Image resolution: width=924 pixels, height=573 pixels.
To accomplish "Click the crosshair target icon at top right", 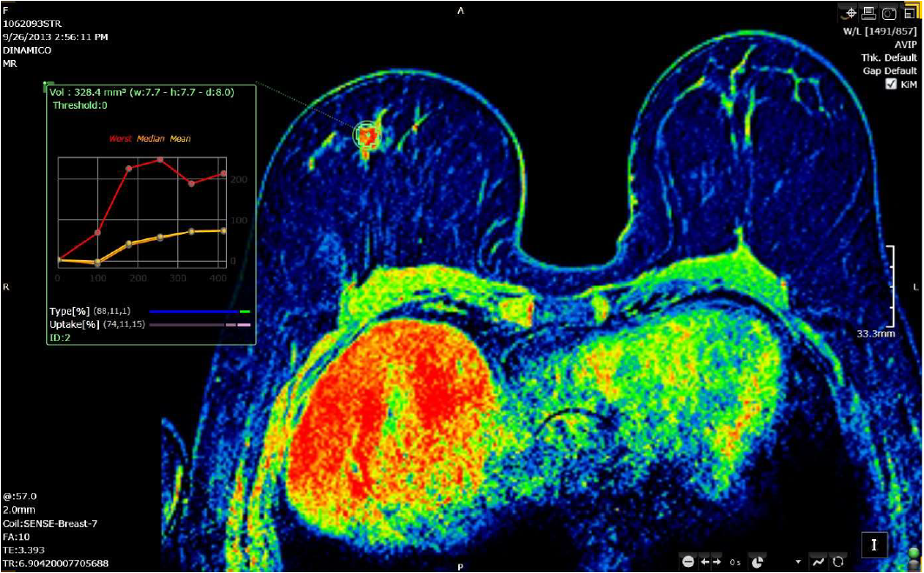I will [x=850, y=12].
